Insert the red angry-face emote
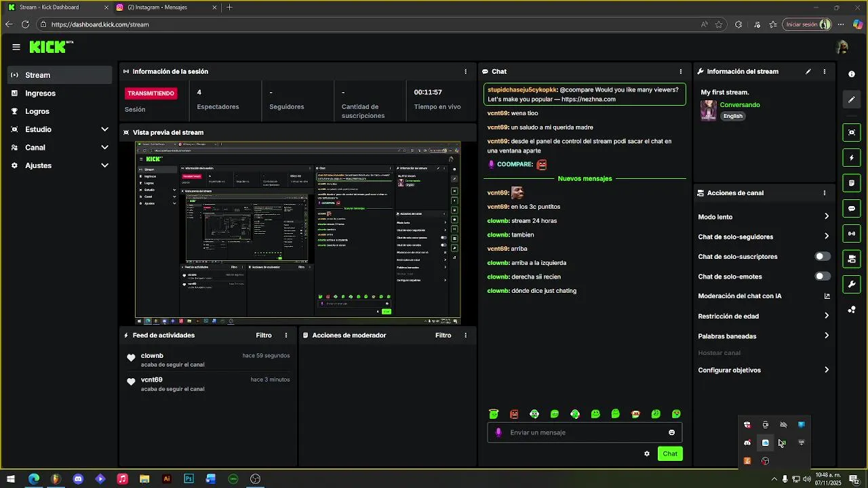The image size is (868, 488). [x=514, y=414]
